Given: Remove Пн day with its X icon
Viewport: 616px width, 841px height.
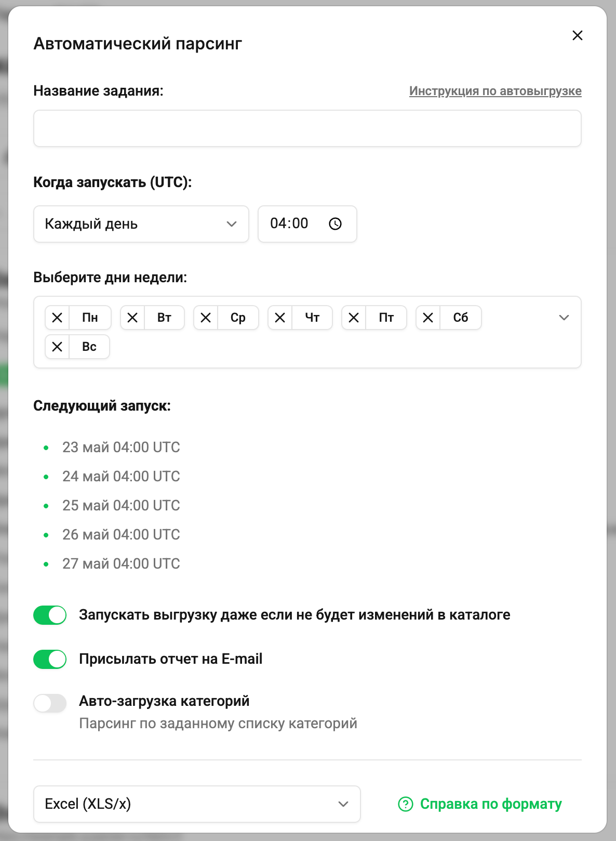Looking at the screenshot, I should coord(58,318).
